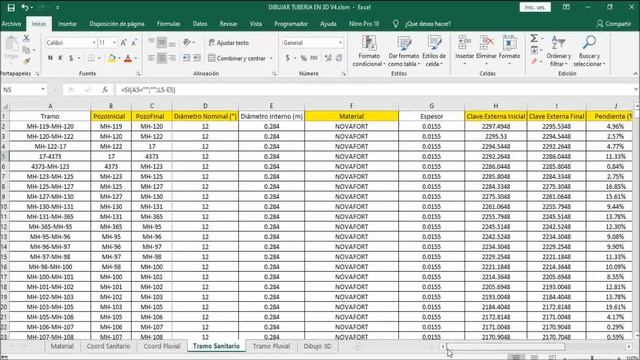Click the text orientation icon
640x360 pixels.
pos(187,42)
